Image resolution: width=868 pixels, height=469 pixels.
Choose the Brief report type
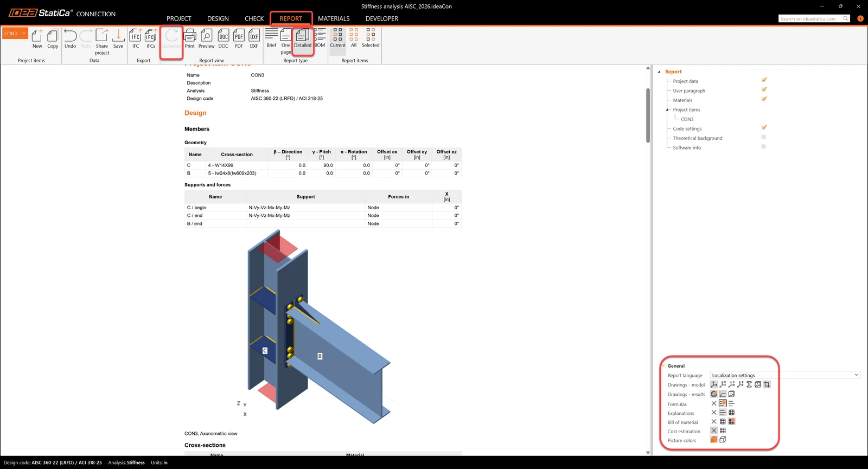tap(271, 38)
